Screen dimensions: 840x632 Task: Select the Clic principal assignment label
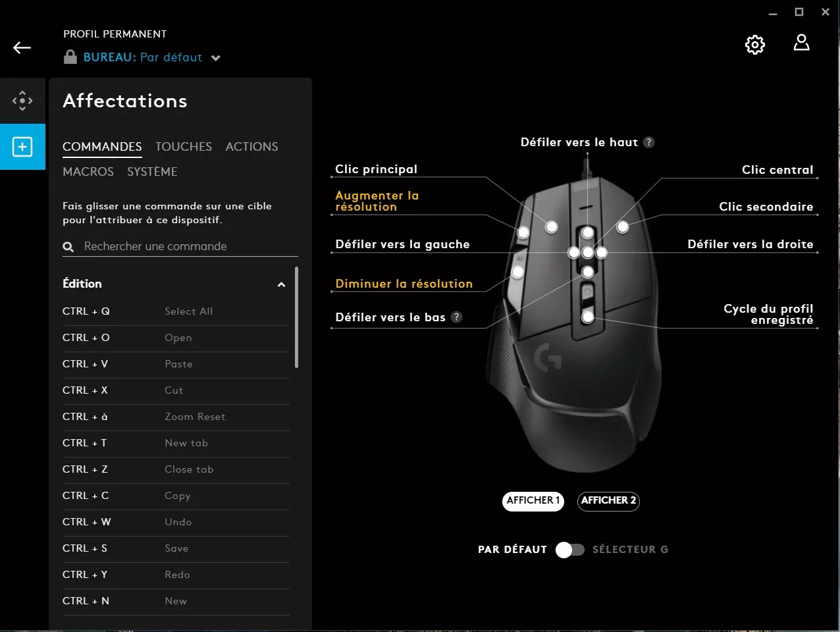click(376, 169)
